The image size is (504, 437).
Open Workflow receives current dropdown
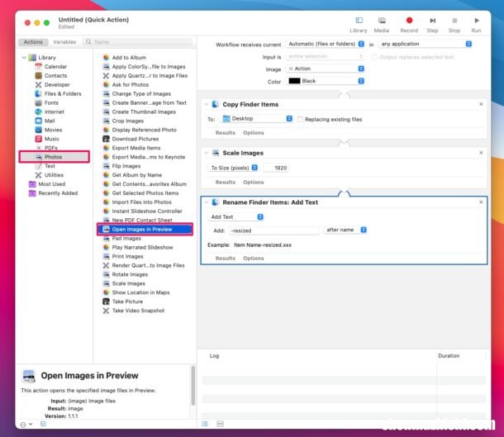[x=325, y=44]
